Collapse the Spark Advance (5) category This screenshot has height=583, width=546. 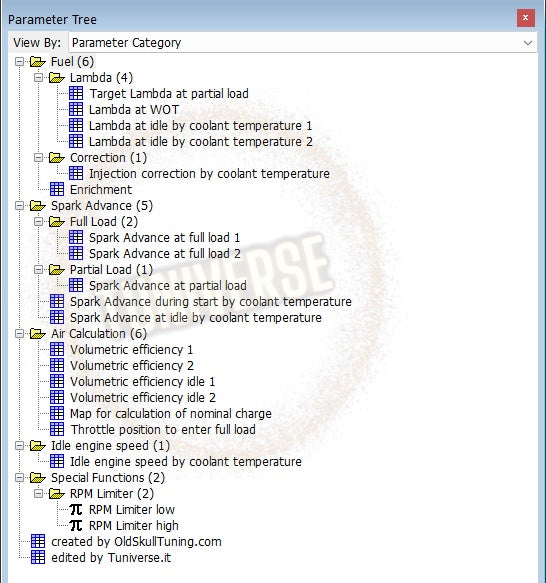coord(19,206)
